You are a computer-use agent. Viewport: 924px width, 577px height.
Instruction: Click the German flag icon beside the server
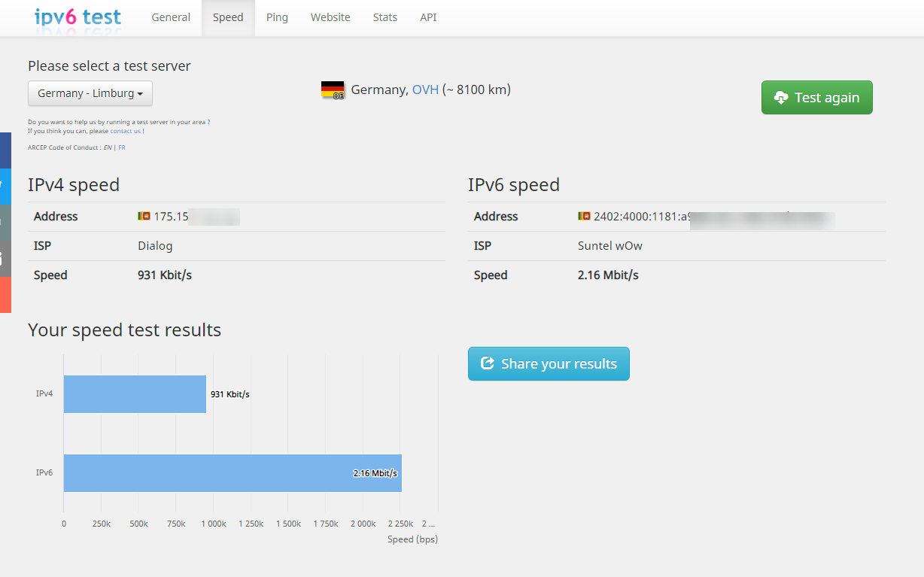click(x=333, y=90)
